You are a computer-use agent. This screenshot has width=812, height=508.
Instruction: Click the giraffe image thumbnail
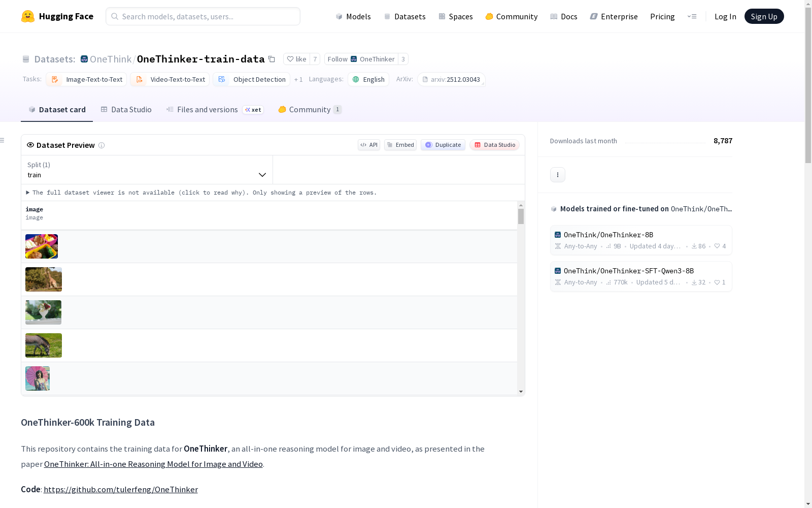pyautogui.click(x=44, y=279)
